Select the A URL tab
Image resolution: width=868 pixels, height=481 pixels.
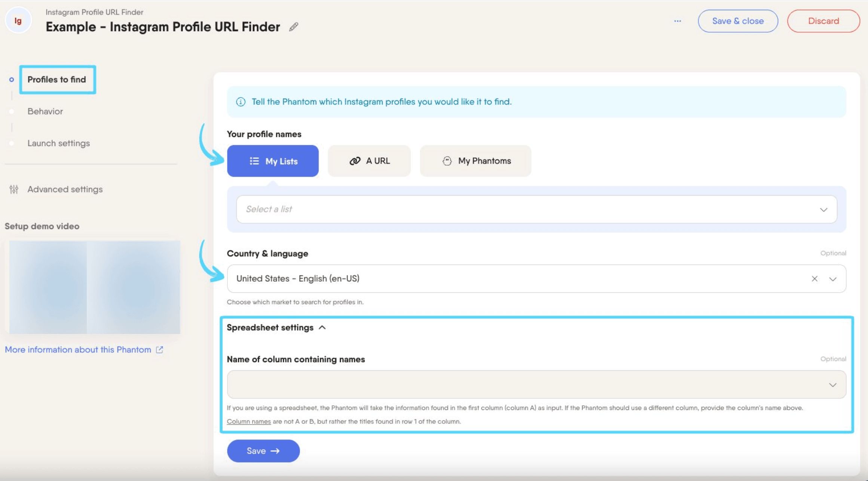(369, 161)
